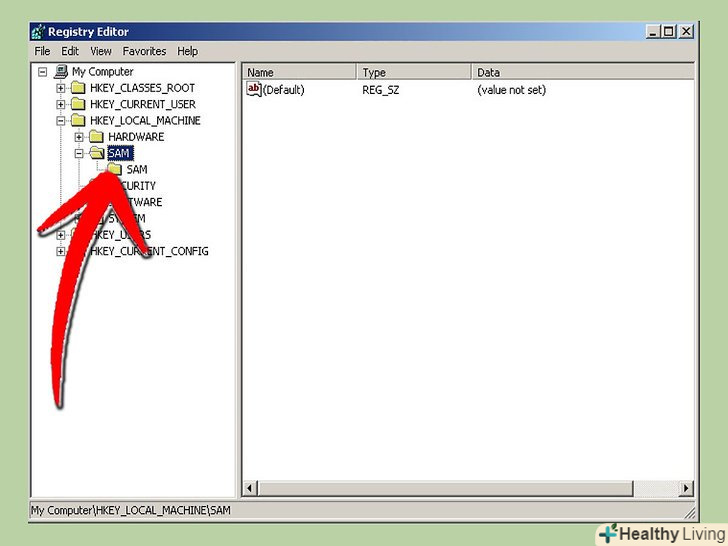Click the (Default) value string icon

pos(254,89)
